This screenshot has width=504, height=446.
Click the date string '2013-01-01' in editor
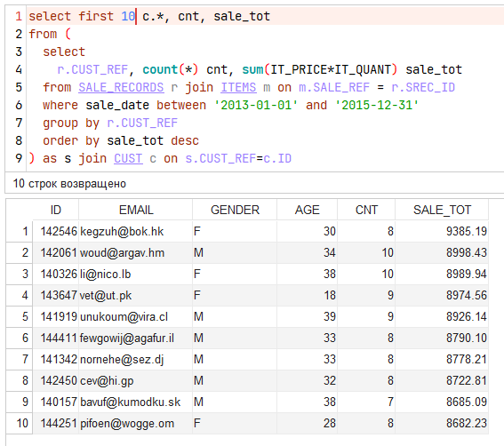tap(256, 105)
